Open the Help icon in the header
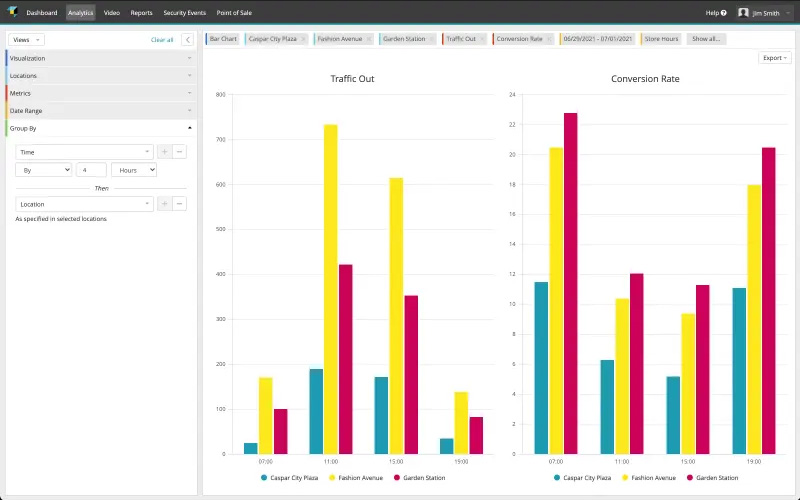Screen dimensions: 800x500 coord(723,13)
